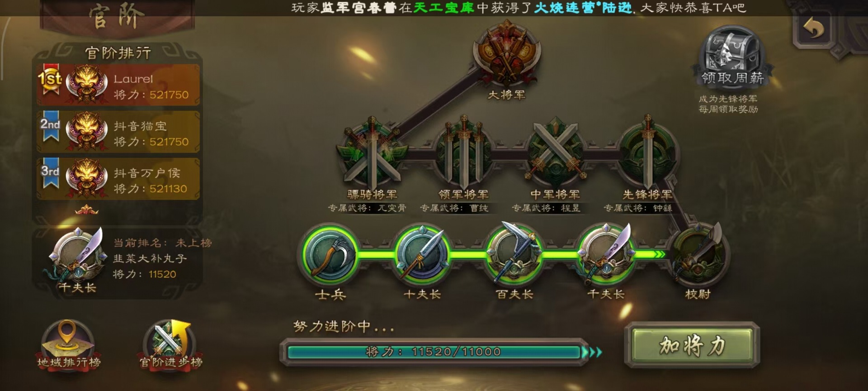Viewport: 868px width, 391px height.
Task: Go back with the return arrow
Action: [x=814, y=29]
